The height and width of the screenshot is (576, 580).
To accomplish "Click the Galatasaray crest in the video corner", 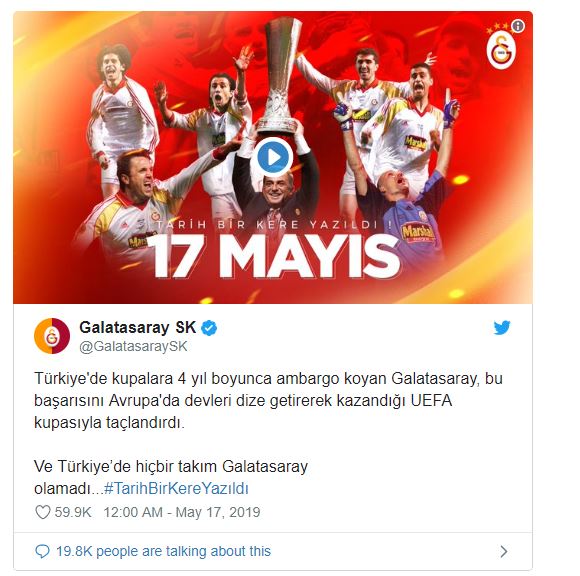I will [501, 50].
